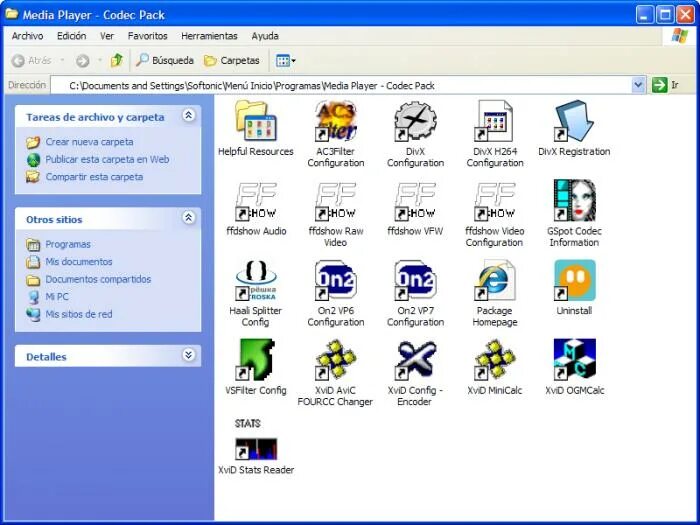Click Compartir esta carpeta link

point(94,177)
